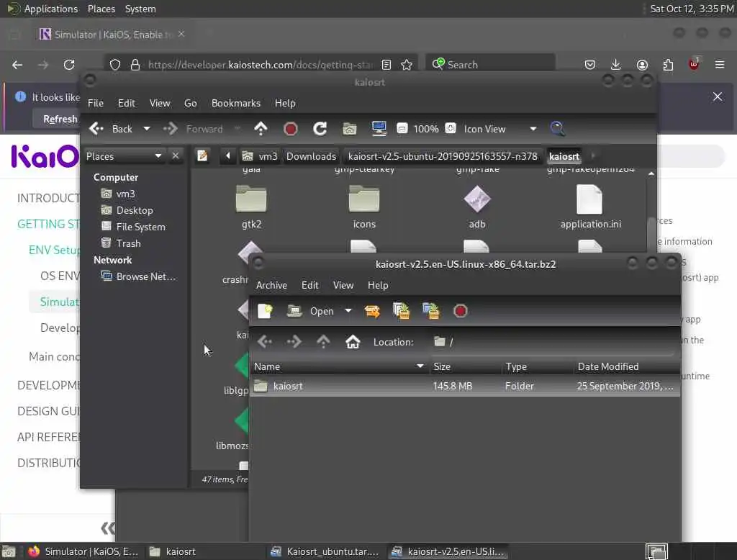Image resolution: width=737 pixels, height=560 pixels.
Task: Click the Extract archive icon
Action: click(372, 311)
